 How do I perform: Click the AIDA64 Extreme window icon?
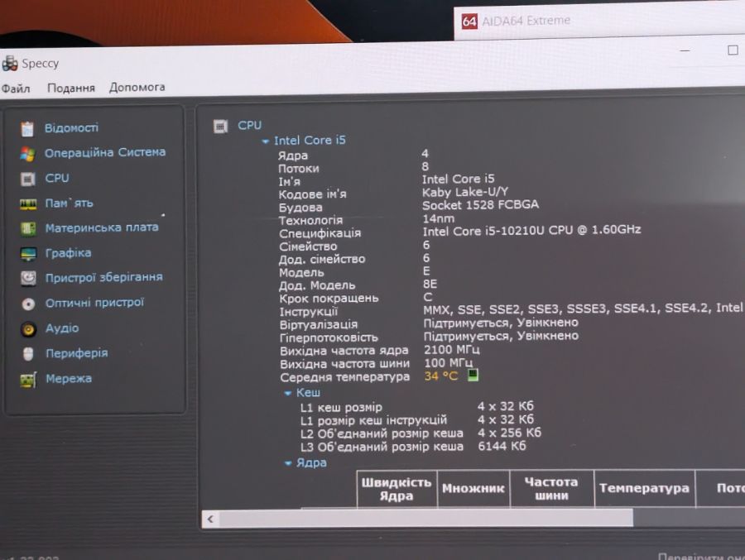tap(469, 21)
